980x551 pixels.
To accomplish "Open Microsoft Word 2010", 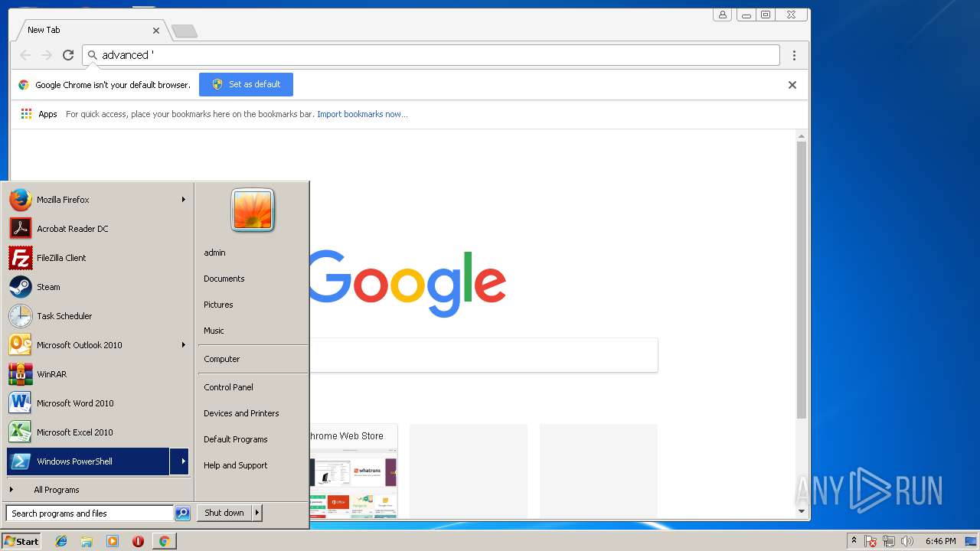I will 97,403.
